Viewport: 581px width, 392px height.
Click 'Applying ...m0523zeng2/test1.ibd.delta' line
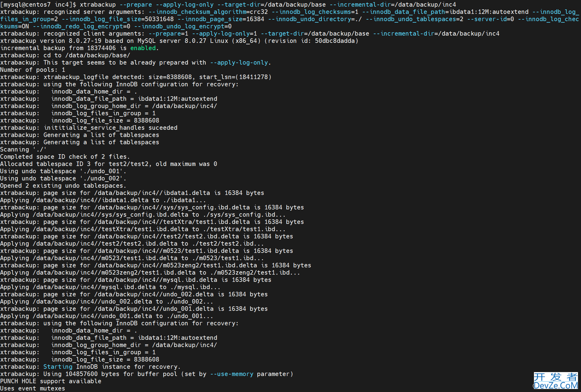click(150, 272)
